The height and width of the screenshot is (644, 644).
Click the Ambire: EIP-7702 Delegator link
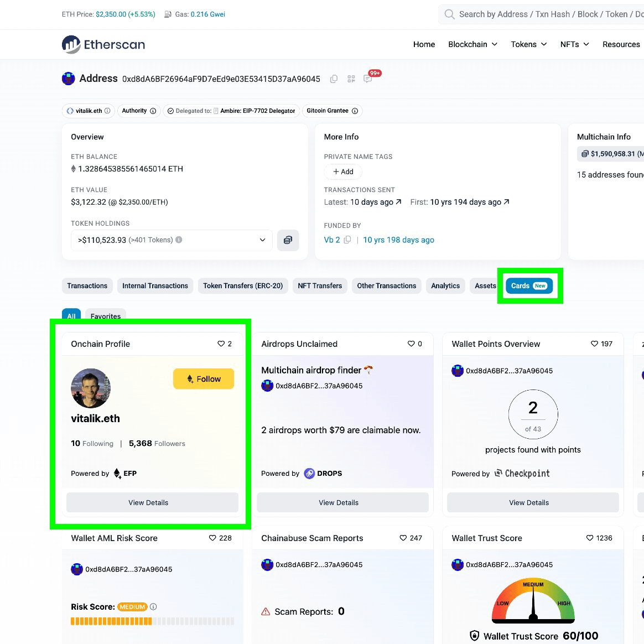tap(257, 111)
